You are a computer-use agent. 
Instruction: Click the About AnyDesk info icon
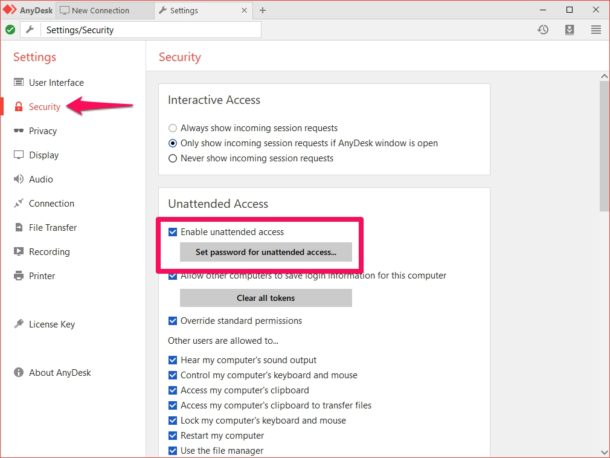pos(19,372)
